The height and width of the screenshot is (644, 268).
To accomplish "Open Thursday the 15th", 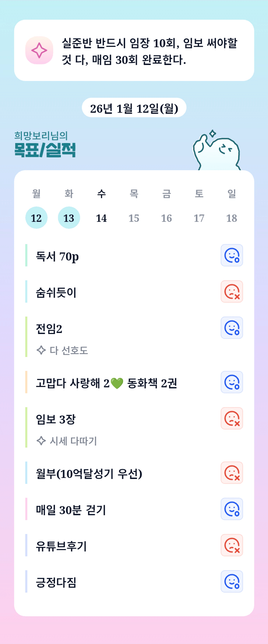I will (134, 218).
